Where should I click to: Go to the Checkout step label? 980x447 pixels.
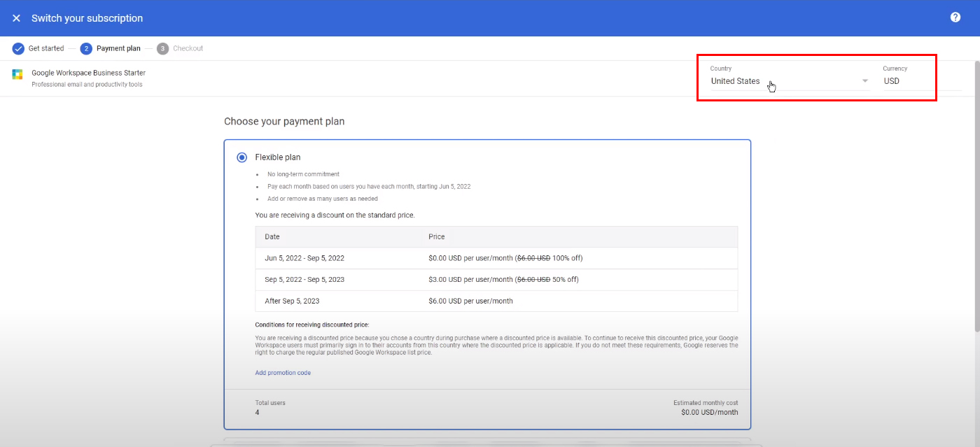pyautogui.click(x=188, y=48)
